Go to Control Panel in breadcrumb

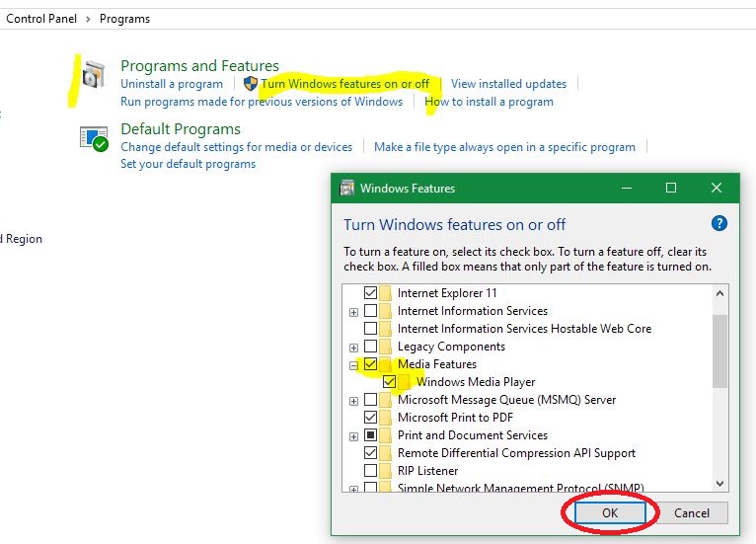pyautogui.click(x=41, y=19)
